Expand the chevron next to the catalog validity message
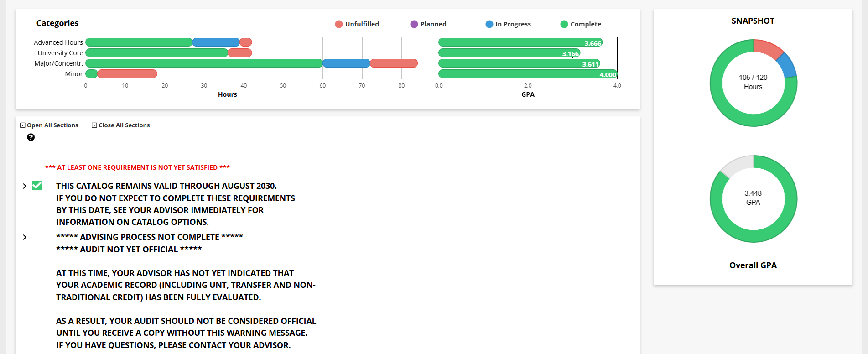 coord(25,186)
